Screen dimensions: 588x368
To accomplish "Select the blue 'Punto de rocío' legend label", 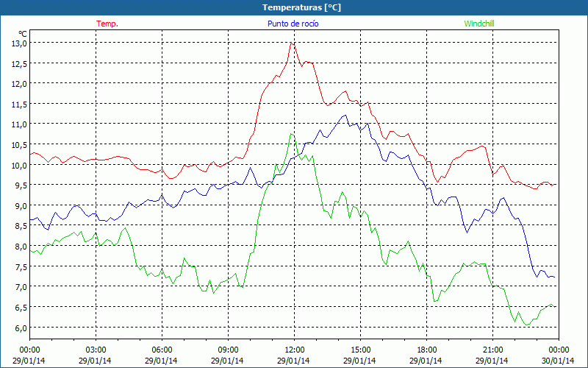I will [x=293, y=24].
